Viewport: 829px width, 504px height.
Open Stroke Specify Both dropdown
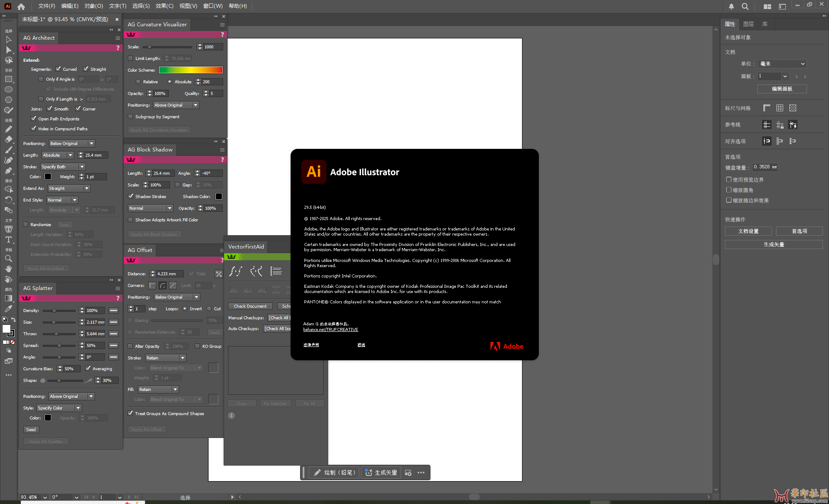(63, 167)
